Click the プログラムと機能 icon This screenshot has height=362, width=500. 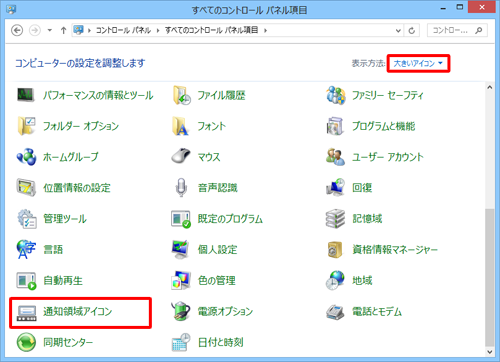click(335, 126)
